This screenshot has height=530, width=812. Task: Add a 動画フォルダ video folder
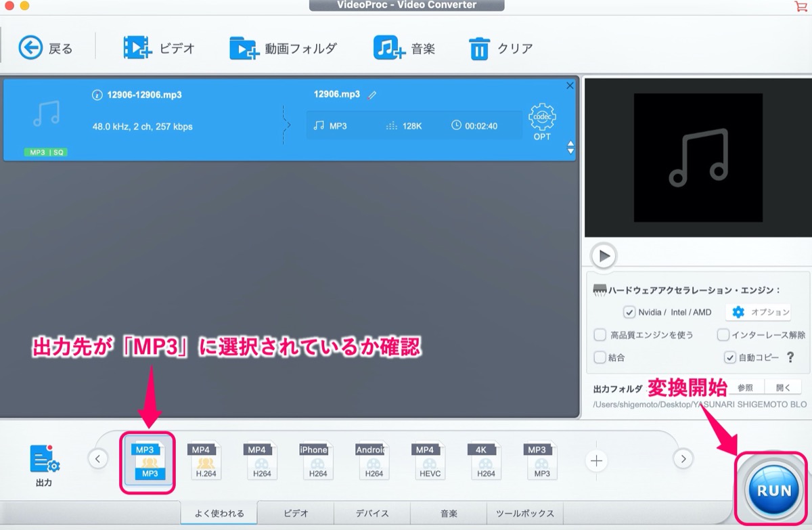click(283, 48)
